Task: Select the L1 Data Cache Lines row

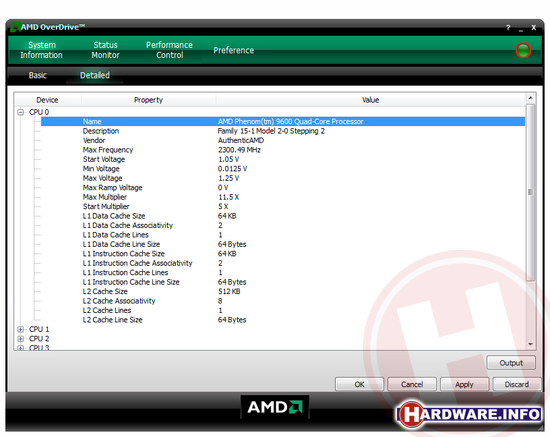Action: tap(283, 235)
